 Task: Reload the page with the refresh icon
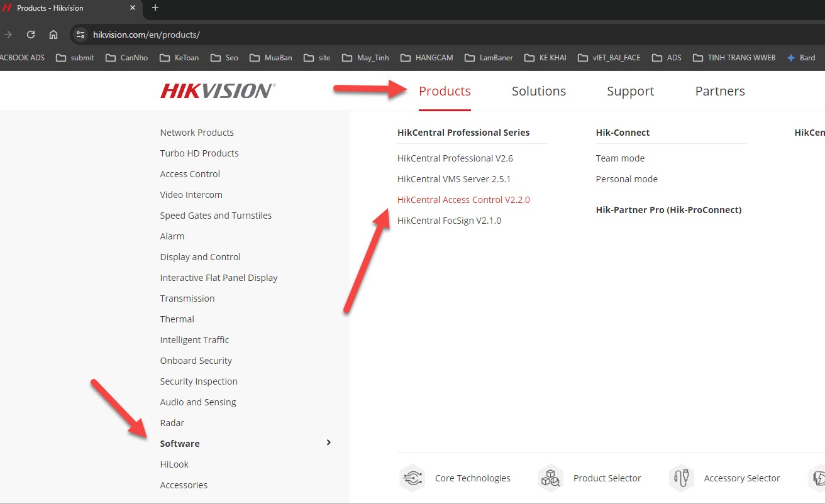click(31, 35)
